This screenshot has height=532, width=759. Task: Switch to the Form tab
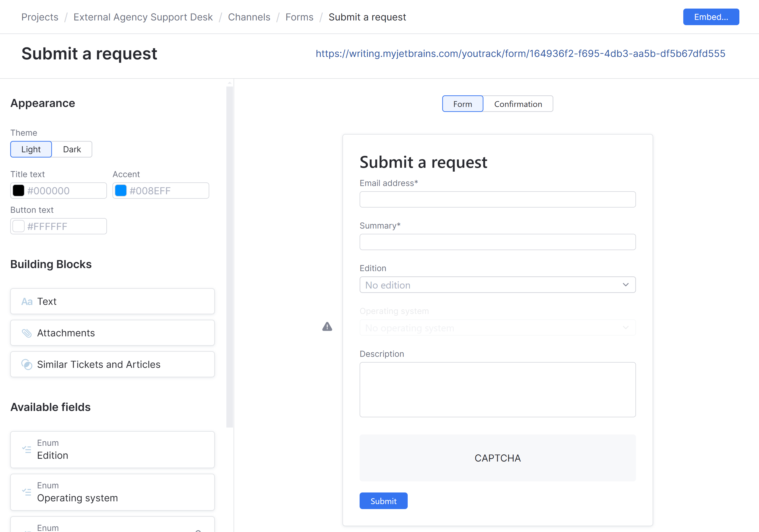tap(462, 104)
